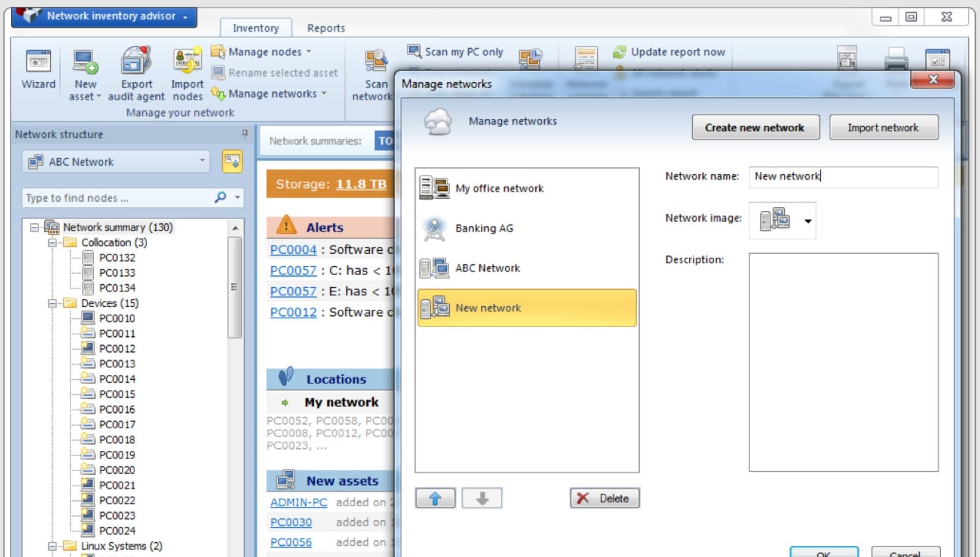The image size is (980, 557).
Task: Open the Manage networks ribbon dropdown
Action: 268,94
